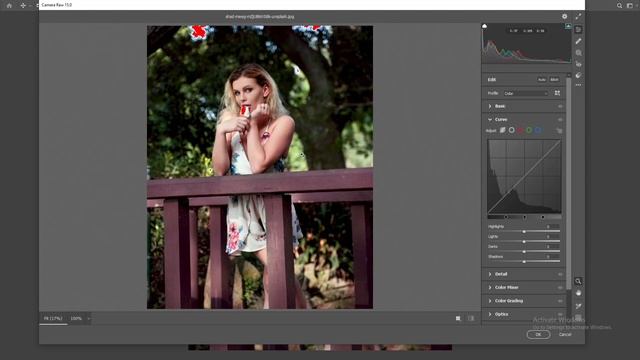
Task: Click the photo preview image
Action: point(260,167)
